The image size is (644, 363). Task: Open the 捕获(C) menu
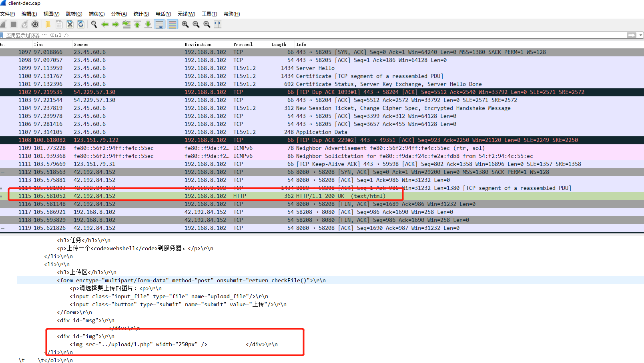[96, 14]
